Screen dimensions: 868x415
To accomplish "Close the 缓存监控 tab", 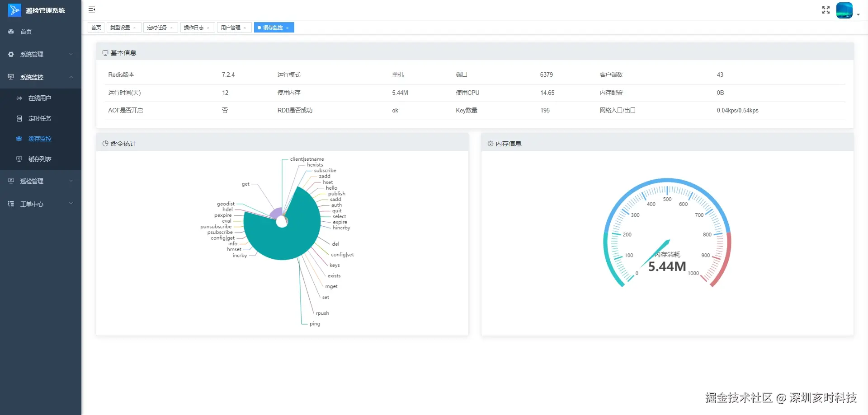I will point(288,28).
